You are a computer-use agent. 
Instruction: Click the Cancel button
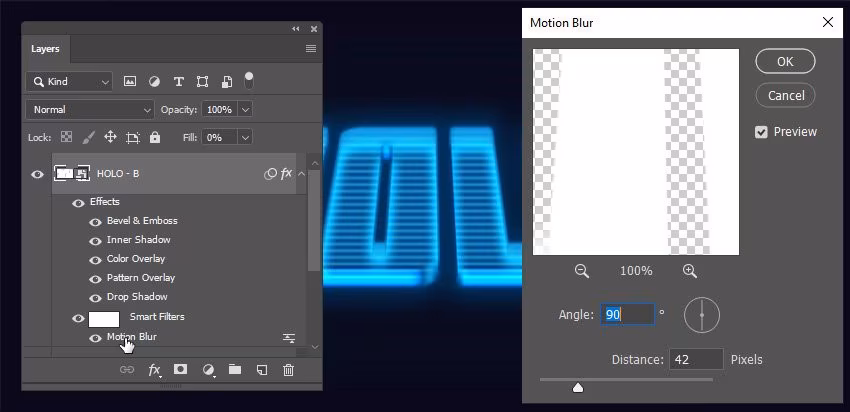[785, 95]
